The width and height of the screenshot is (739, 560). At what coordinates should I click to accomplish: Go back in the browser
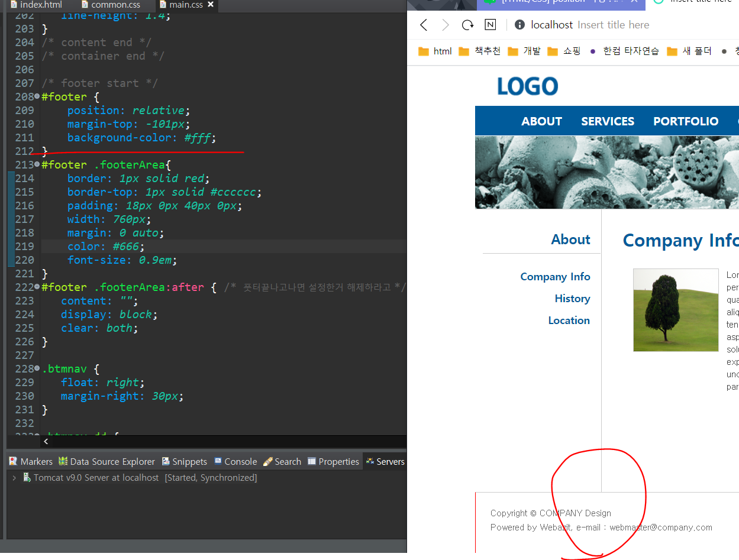tap(424, 25)
